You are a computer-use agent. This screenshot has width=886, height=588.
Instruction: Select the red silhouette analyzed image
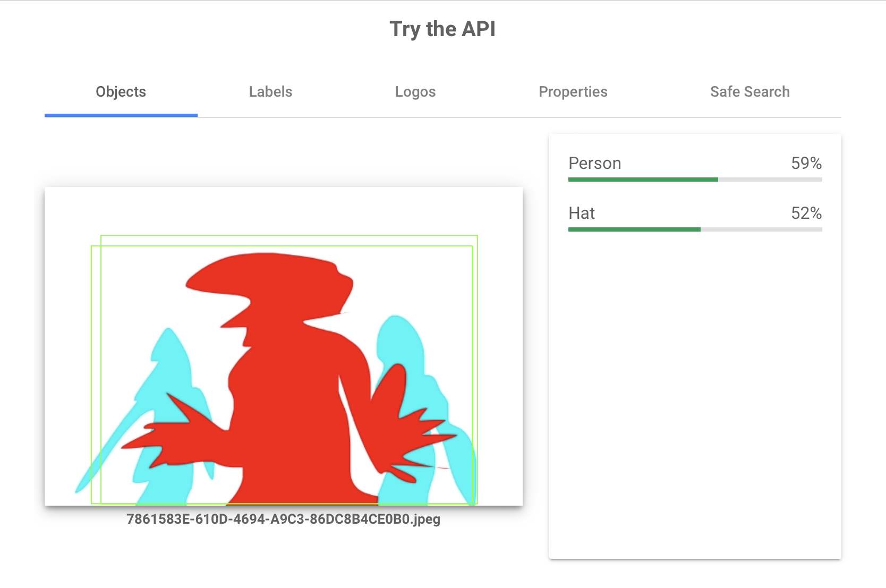pyautogui.click(x=284, y=346)
